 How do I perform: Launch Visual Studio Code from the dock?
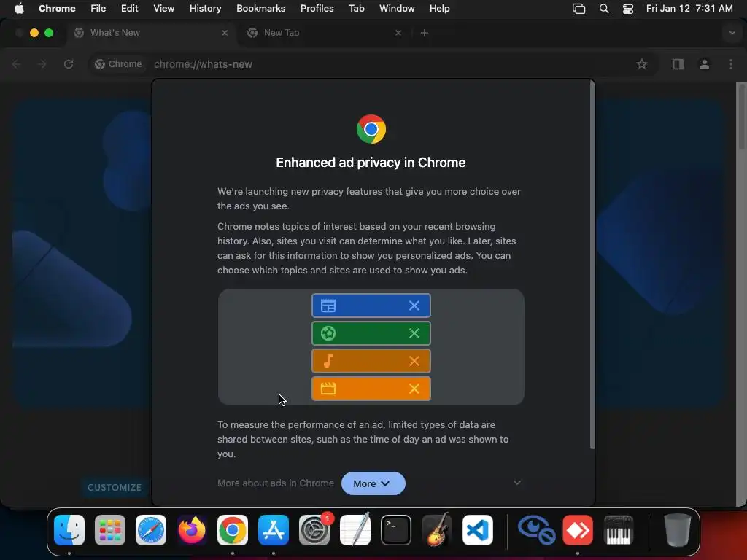point(478,530)
